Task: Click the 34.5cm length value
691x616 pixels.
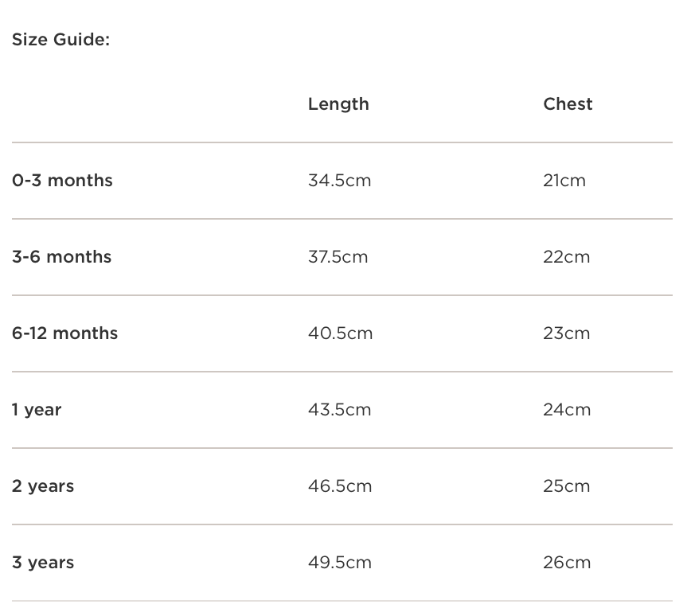Action: click(x=339, y=181)
